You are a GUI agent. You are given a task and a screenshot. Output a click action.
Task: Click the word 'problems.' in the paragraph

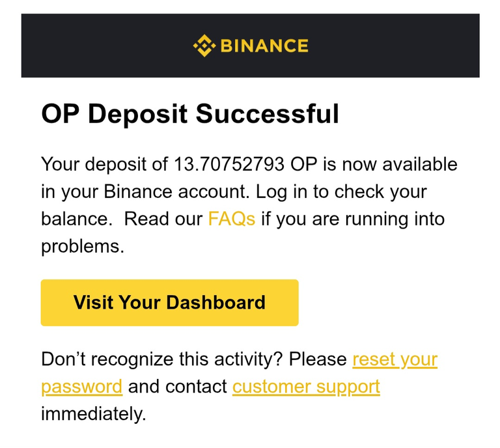coord(83,247)
